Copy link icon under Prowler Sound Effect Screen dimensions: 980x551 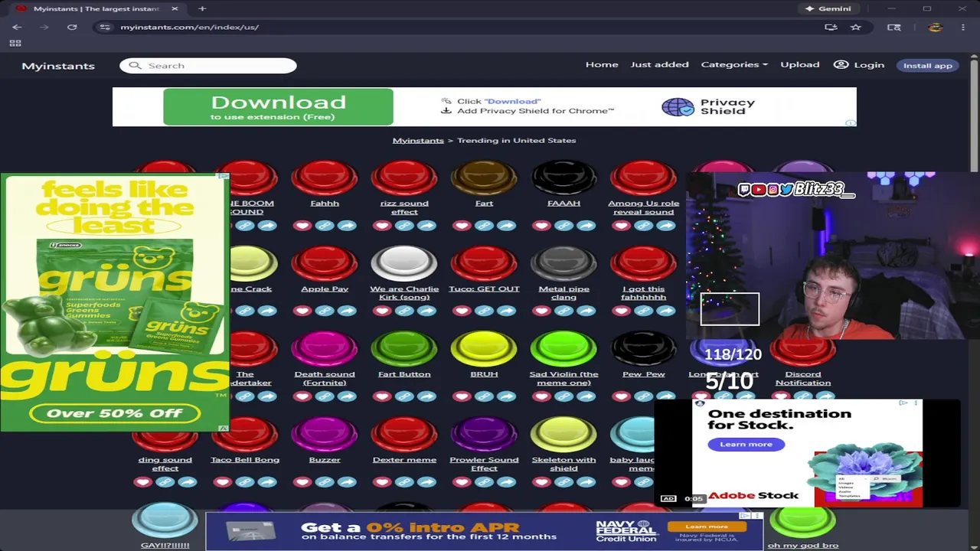484,482
